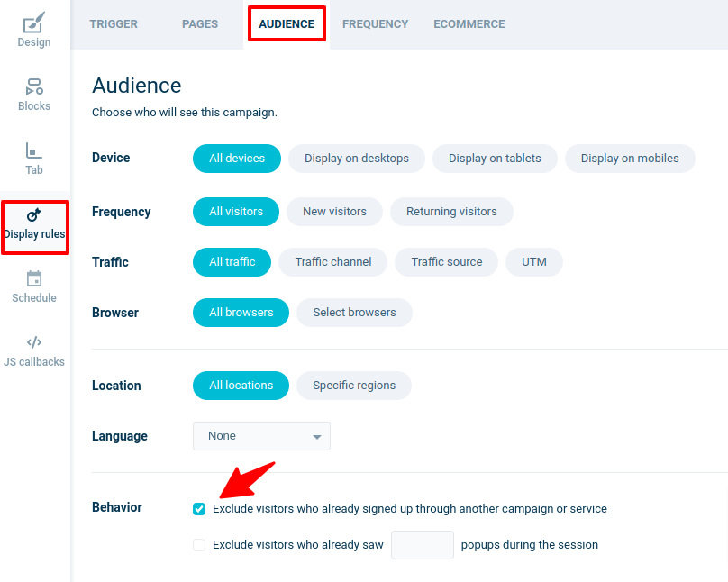Target Returning visitors only
This screenshot has width=728, height=582.
click(x=451, y=212)
